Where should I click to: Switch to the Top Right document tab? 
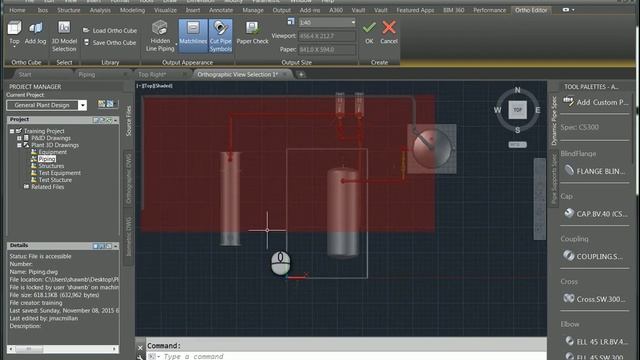[152, 75]
